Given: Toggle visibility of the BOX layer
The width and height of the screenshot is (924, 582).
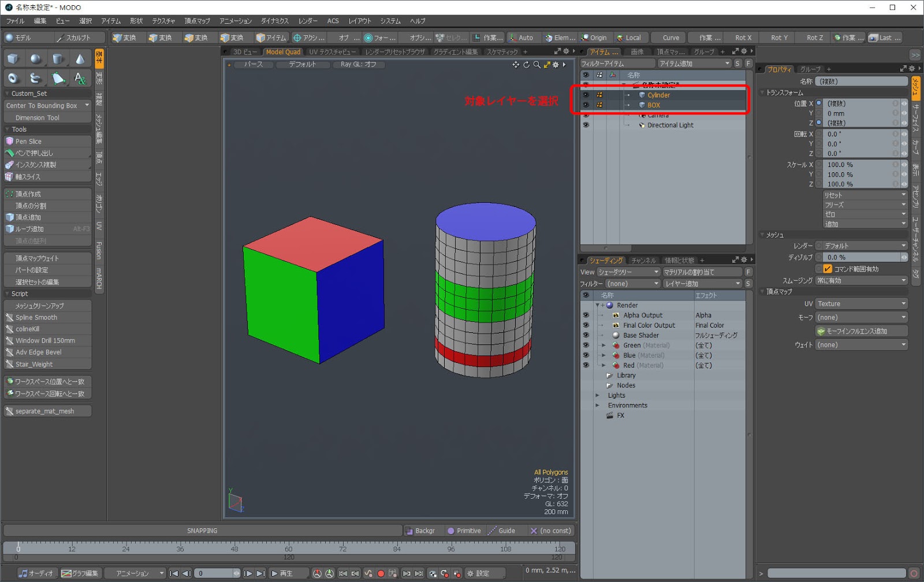Looking at the screenshot, I should click(586, 105).
